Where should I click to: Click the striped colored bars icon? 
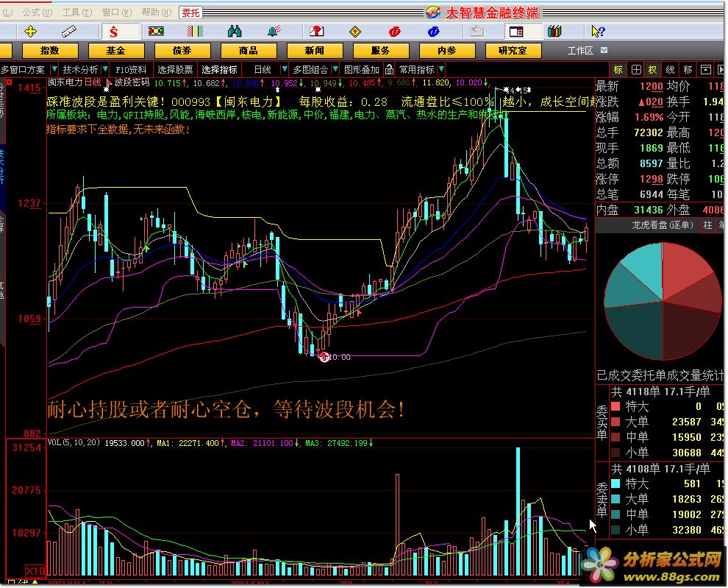tap(195, 31)
